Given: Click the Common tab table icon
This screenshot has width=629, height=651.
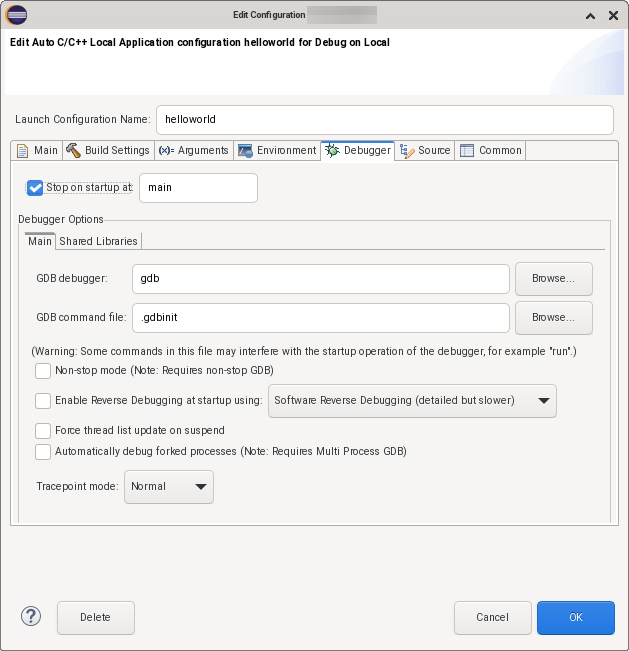Looking at the screenshot, I should [x=467, y=150].
